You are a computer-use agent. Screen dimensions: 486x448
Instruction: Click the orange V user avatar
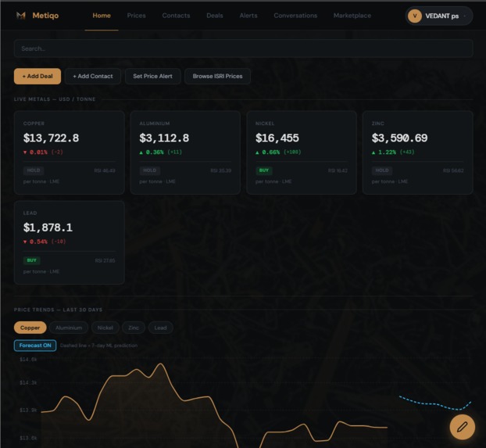tap(415, 16)
